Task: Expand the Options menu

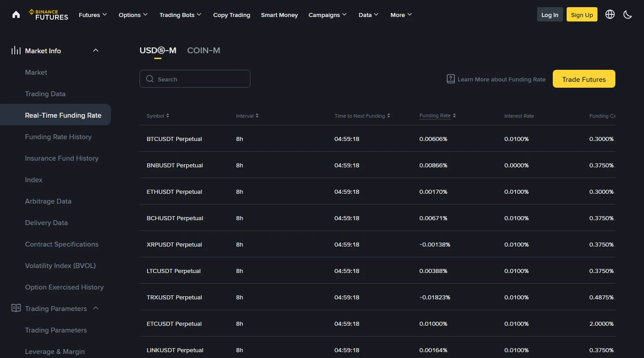Action: [133, 15]
